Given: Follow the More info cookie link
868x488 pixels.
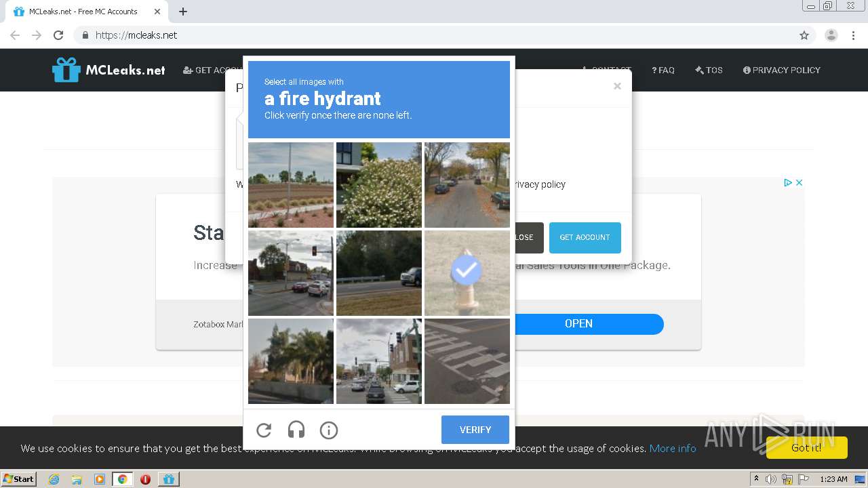Looking at the screenshot, I should [673, 448].
